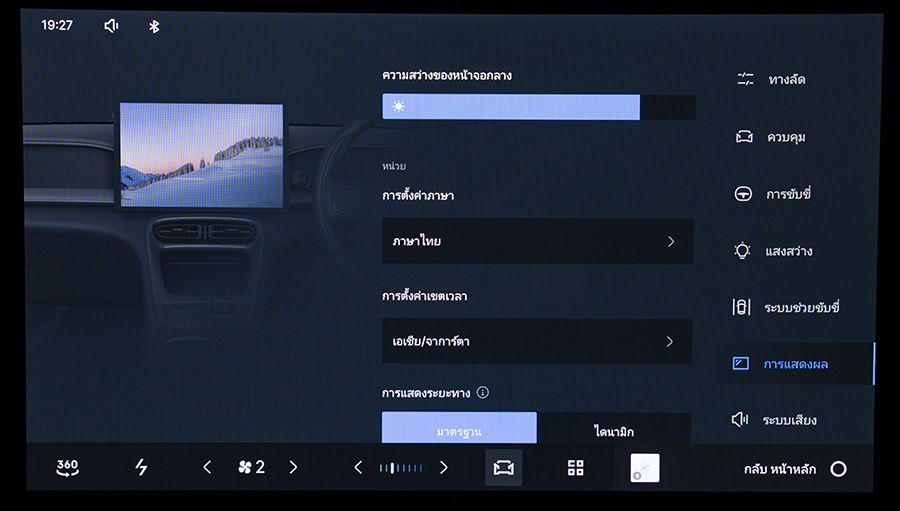Increase fan speed with right arrow

point(293,467)
